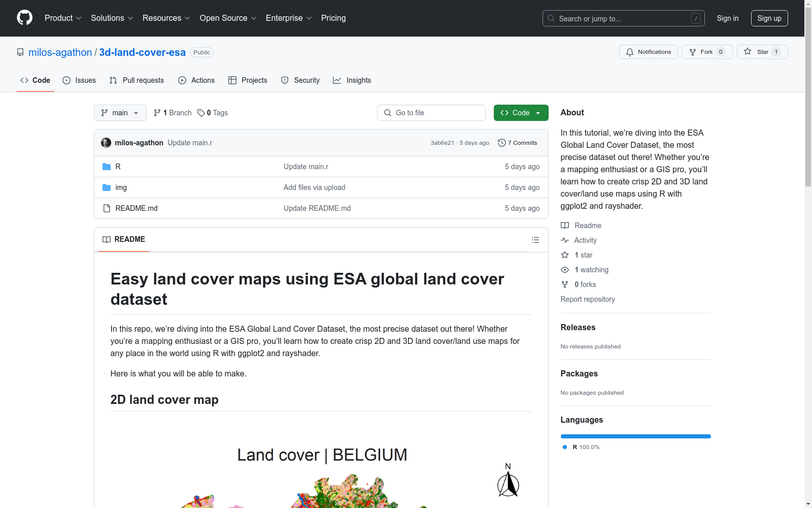Open the 3ab6e21 commit hash
Viewport: 812px width, 508px height.
click(443, 143)
